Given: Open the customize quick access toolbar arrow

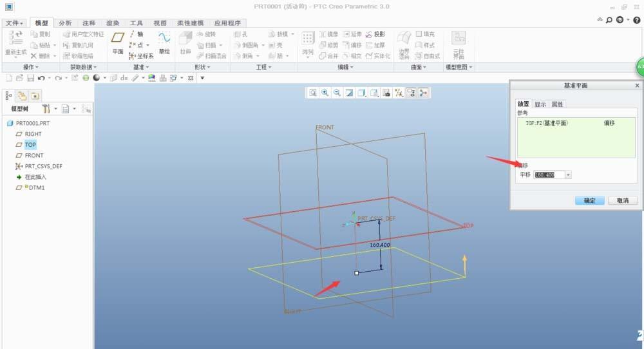Looking at the screenshot, I should click(x=202, y=78).
